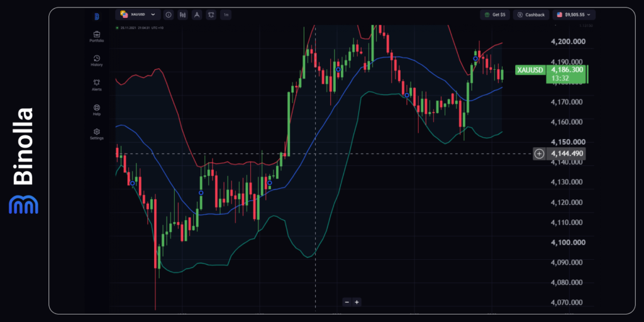Click the Get $5 button
The image size is (644, 322).
[495, 15]
